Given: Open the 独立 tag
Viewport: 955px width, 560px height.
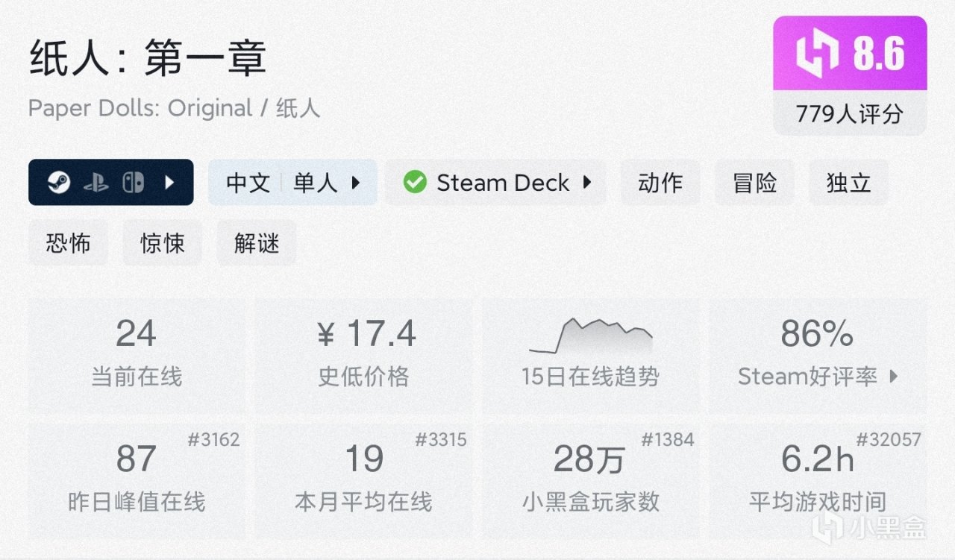Looking at the screenshot, I should pos(848,183).
